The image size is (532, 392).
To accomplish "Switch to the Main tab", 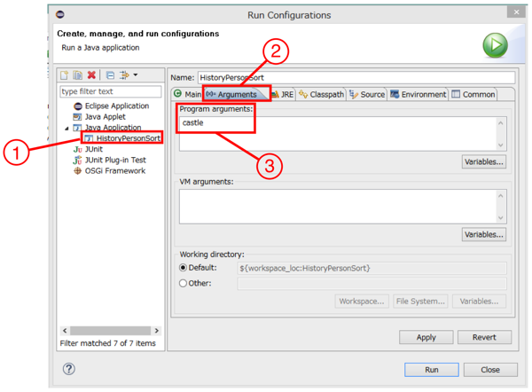I will pos(187,94).
